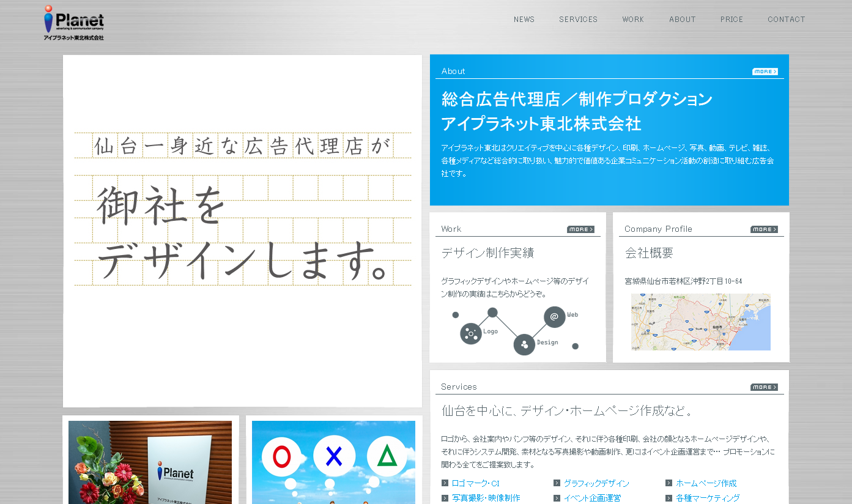Click the arrow icon beside 各種マーケティング

pyautogui.click(x=670, y=498)
